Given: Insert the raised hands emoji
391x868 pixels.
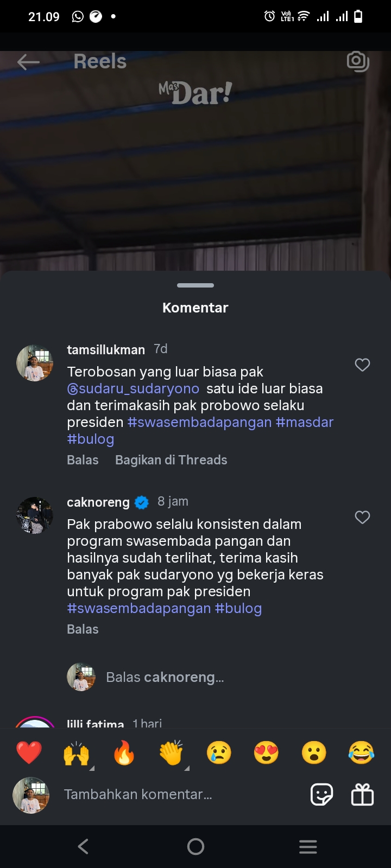Looking at the screenshot, I should click(77, 753).
